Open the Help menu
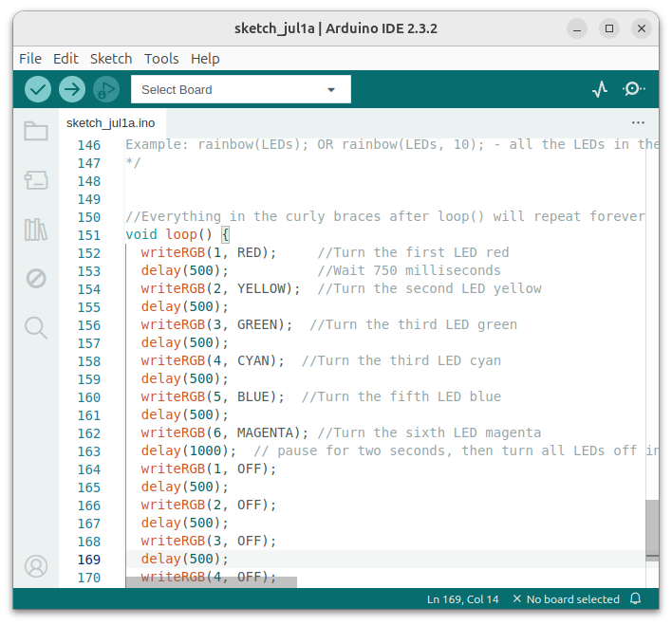The image size is (672, 625). (x=205, y=59)
